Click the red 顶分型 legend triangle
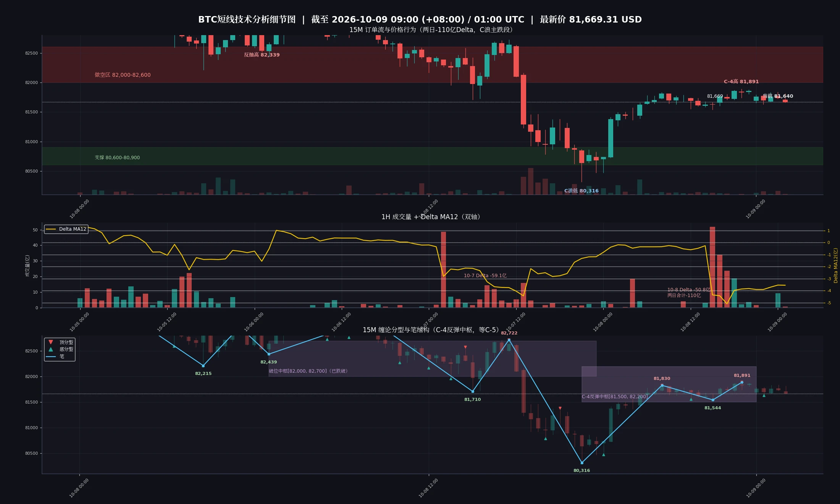 tap(51, 342)
